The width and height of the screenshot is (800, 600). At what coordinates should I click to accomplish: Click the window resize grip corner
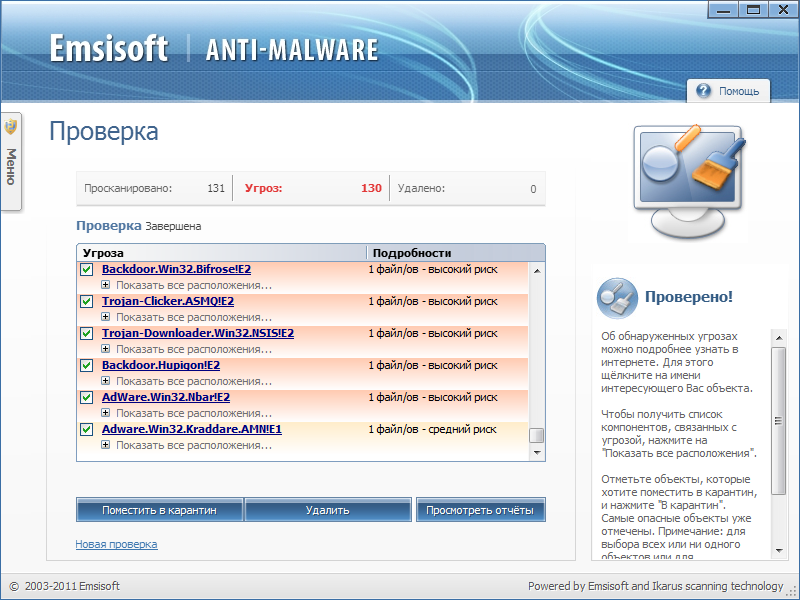point(792,592)
